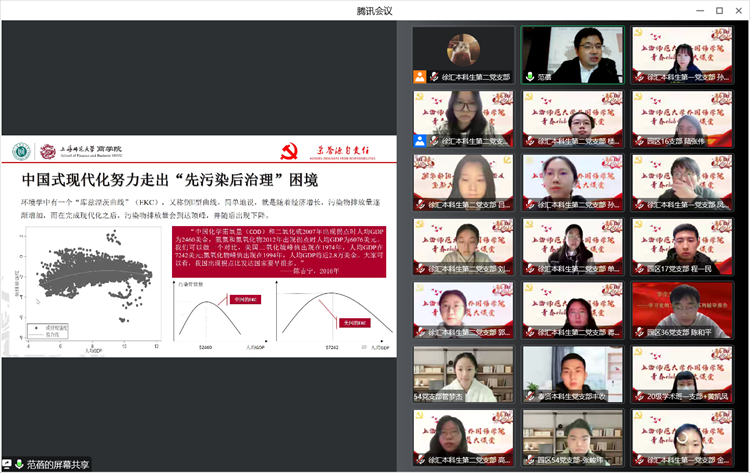750x473 pixels.
Task: Click the muted mic icon of 徐汇本科生第二党支部 楼
Action: (529, 141)
